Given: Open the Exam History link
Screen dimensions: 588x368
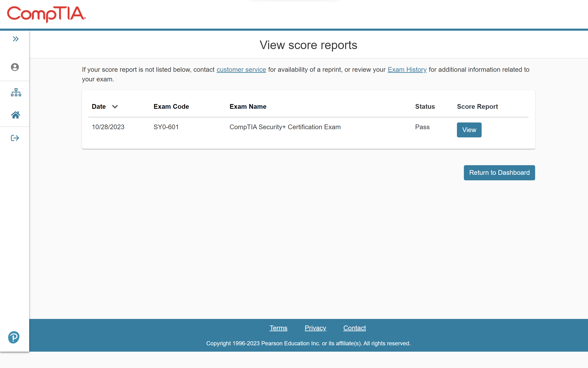Looking at the screenshot, I should pos(407,70).
